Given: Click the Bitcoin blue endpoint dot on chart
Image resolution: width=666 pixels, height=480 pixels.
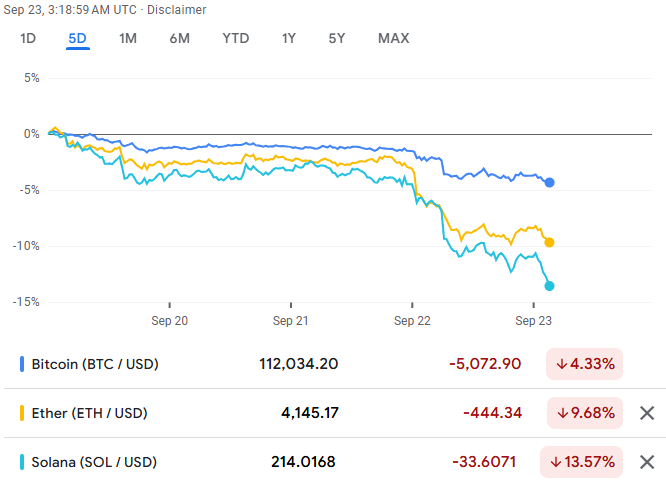Looking at the screenshot, I should click(x=550, y=182).
